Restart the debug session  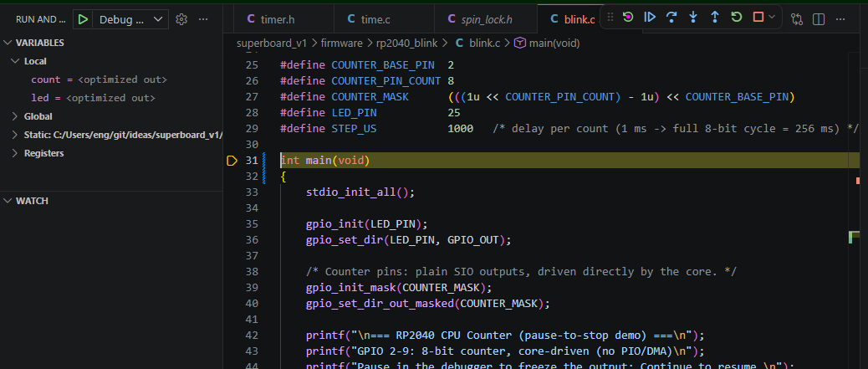coord(736,18)
